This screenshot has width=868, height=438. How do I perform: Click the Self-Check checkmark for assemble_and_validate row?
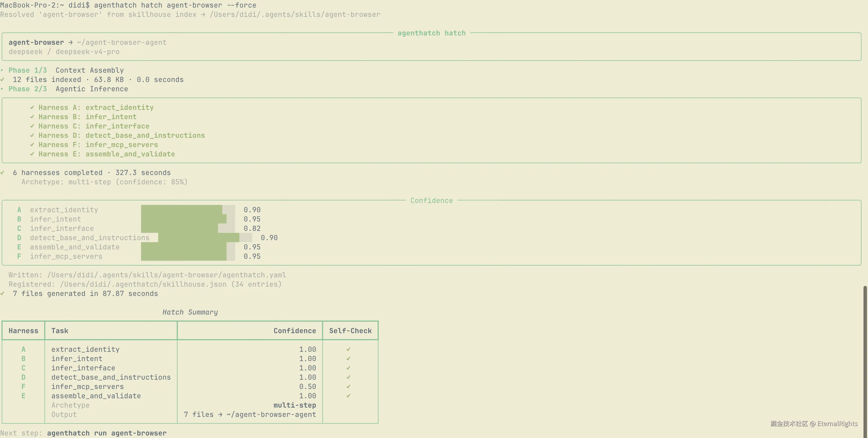pyautogui.click(x=349, y=396)
